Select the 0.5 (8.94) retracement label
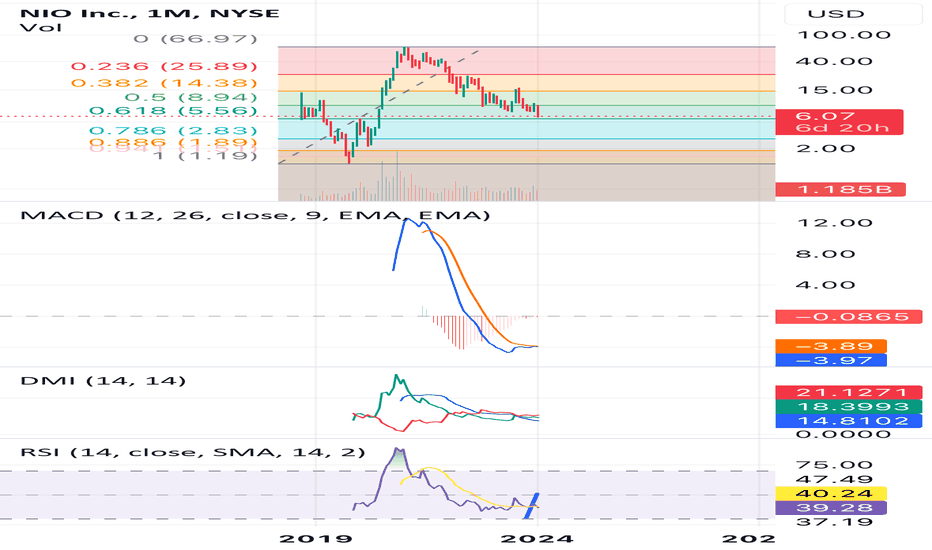Screen dimensions: 932x550 click(x=191, y=98)
